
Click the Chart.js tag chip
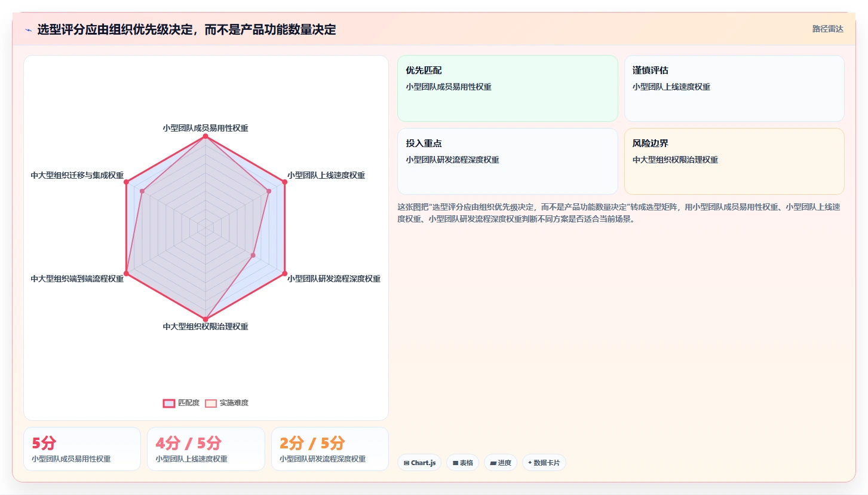(x=419, y=463)
